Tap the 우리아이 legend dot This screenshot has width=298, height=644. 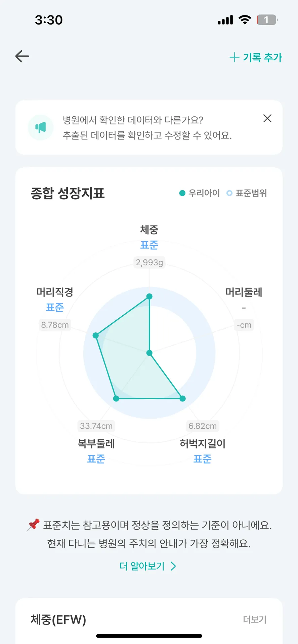(x=182, y=193)
